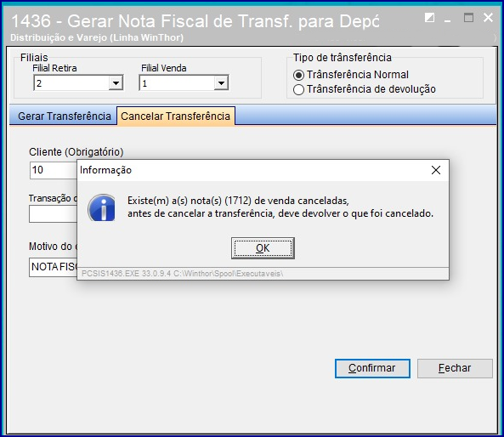Click inside the Filial Venda combo box
504x437 pixels.
pos(178,83)
